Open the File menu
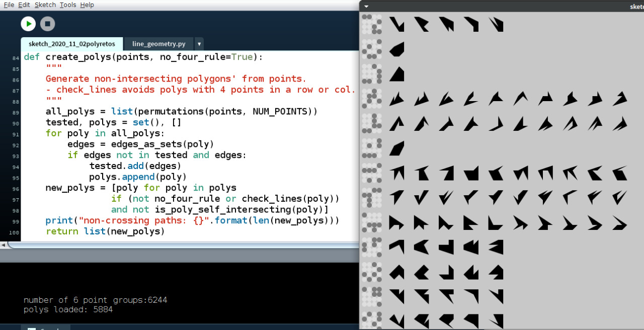This screenshot has height=330, width=644. pyautogui.click(x=9, y=5)
